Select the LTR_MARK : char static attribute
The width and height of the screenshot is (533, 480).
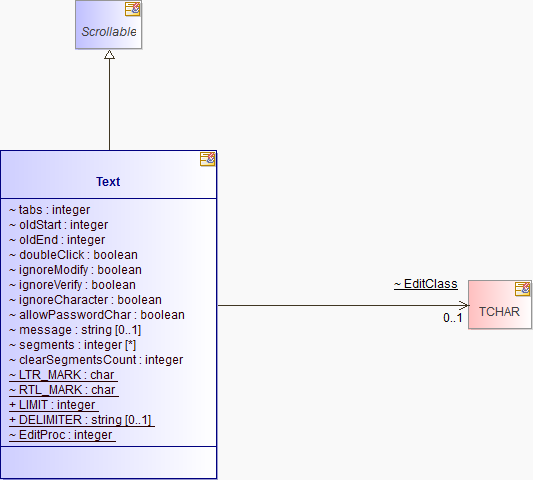63,375
